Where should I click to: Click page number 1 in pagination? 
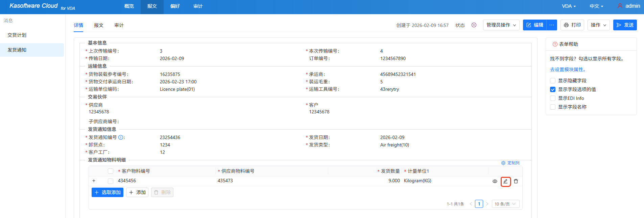click(x=479, y=204)
